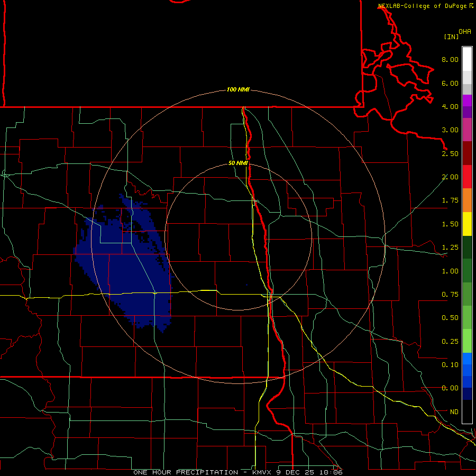
Task: Click the 50 NMI range ring label
Action: tap(238, 163)
